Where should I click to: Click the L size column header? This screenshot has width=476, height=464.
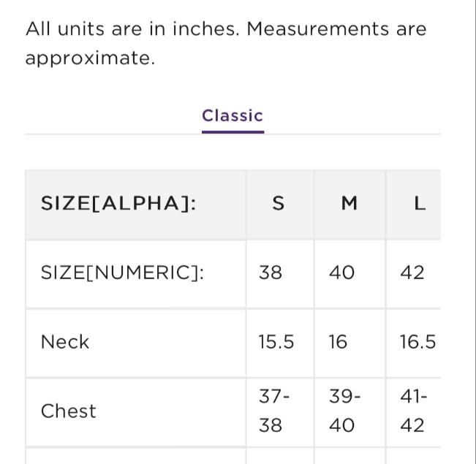(x=419, y=204)
